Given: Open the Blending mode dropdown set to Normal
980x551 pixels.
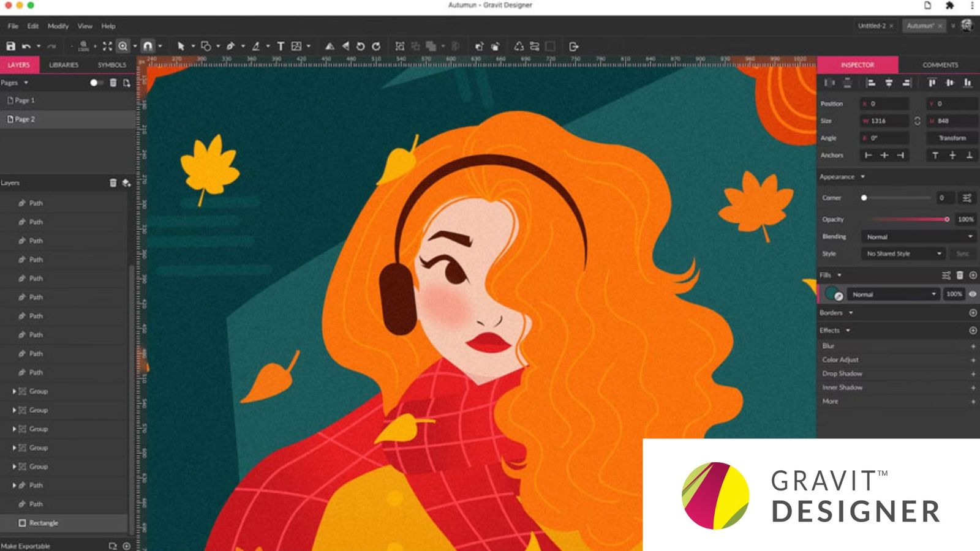Looking at the screenshot, I should 918,236.
